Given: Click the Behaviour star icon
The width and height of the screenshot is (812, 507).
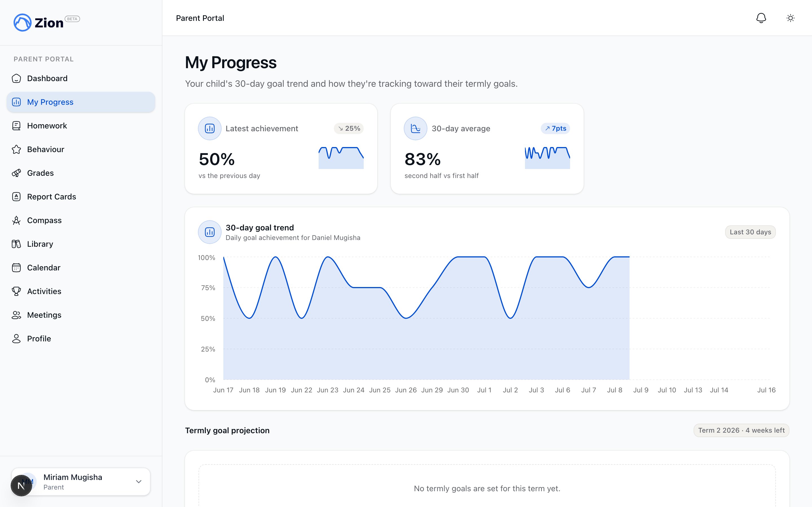Looking at the screenshot, I should coord(16,150).
